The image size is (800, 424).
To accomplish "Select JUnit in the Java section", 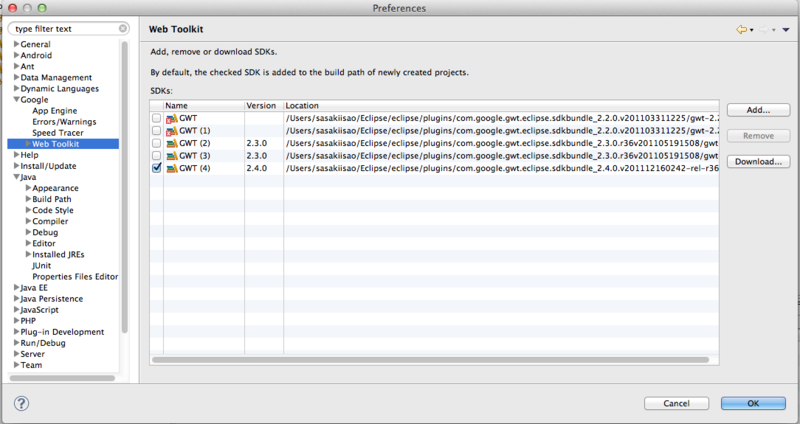I will tap(41, 265).
